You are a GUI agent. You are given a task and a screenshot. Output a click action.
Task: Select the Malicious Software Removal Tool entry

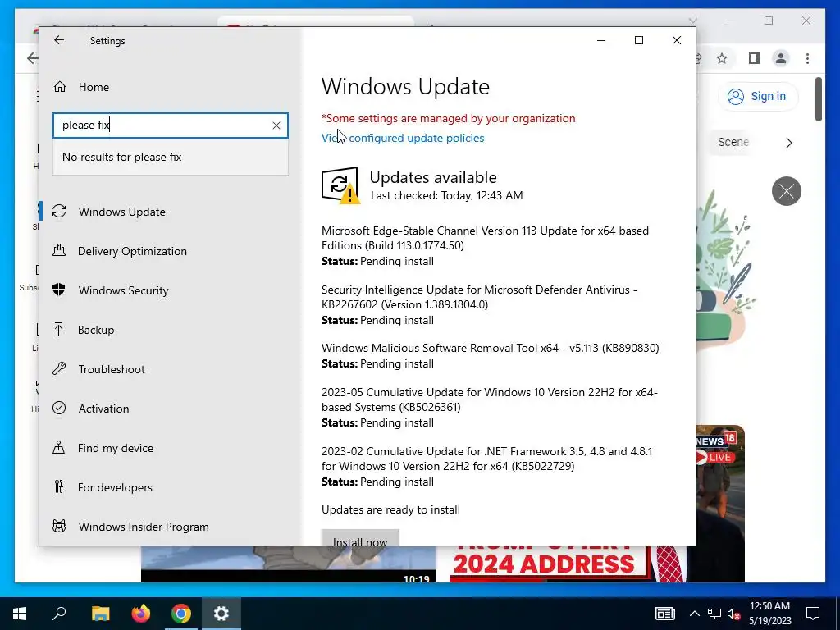pyautogui.click(x=491, y=348)
